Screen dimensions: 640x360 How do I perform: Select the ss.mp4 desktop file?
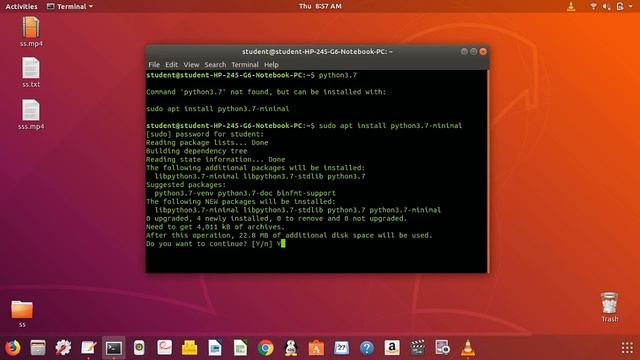click(31, 32)
